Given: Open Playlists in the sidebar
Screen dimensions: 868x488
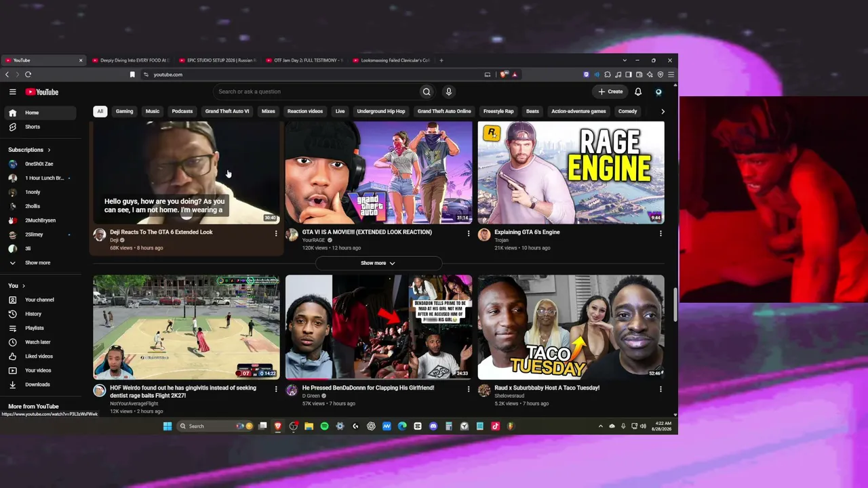Looking at the screenshot, I should [42, 328].
